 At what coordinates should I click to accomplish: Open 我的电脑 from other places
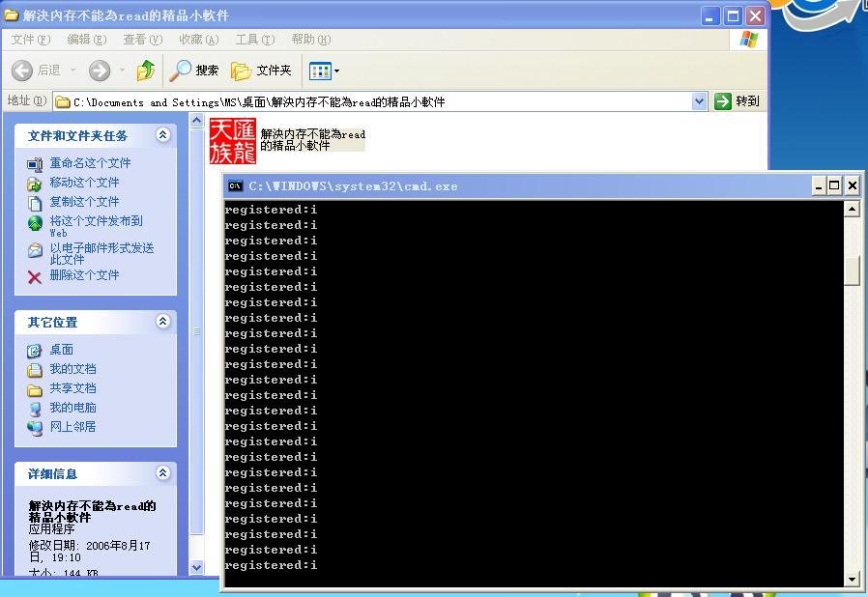(72, 408)
